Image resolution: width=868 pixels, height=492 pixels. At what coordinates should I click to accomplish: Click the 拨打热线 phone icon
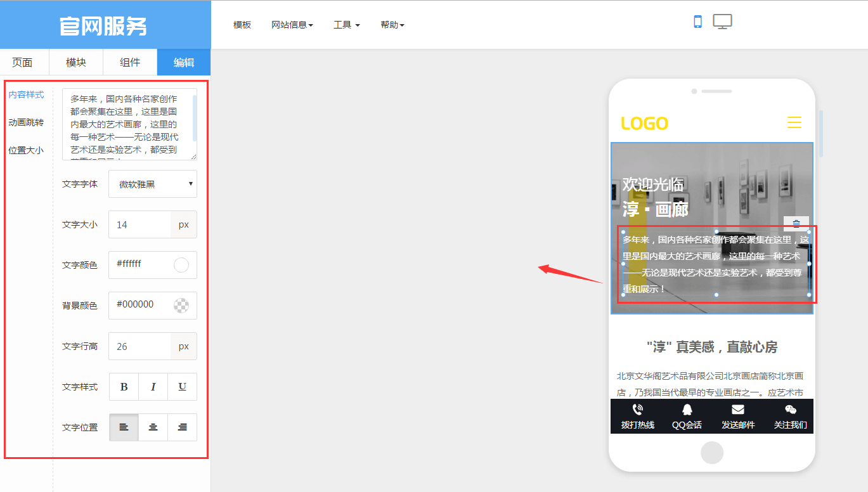click(637, 410)
